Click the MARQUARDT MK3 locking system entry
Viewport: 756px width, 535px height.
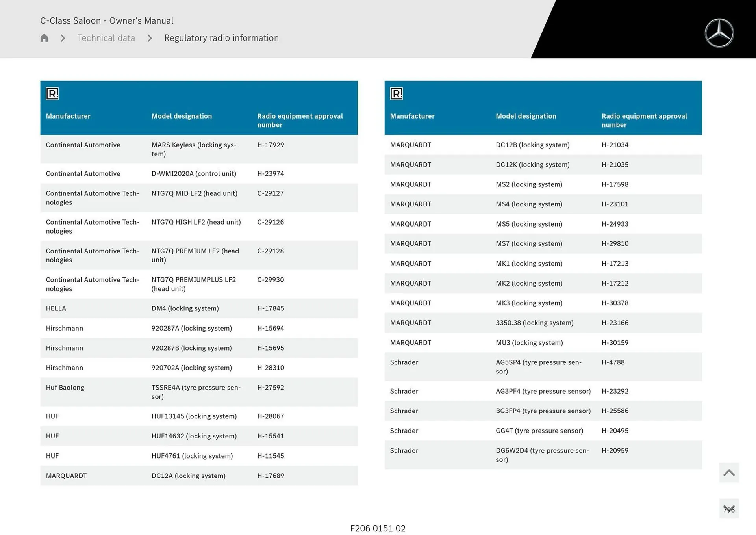tap(529, 303)
